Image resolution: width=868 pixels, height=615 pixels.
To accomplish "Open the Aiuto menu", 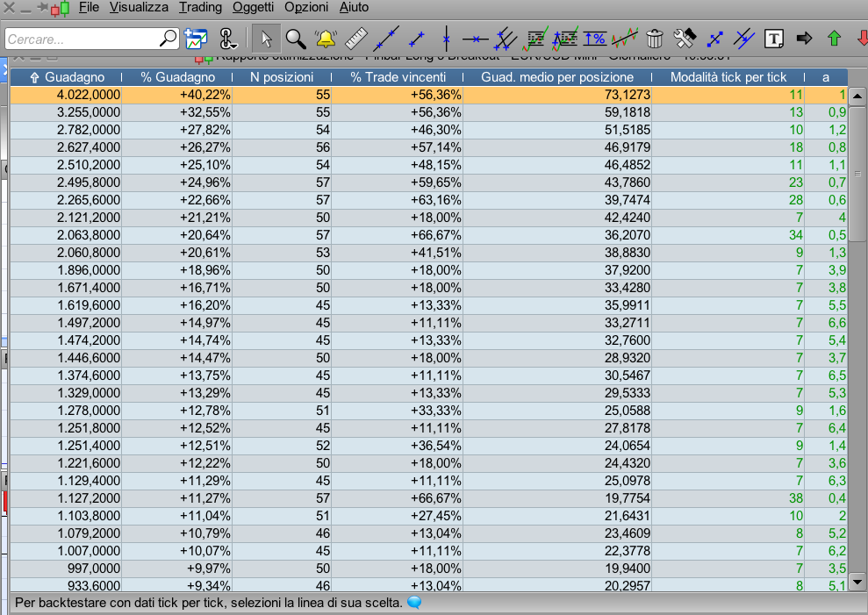I will coord(354,7).
